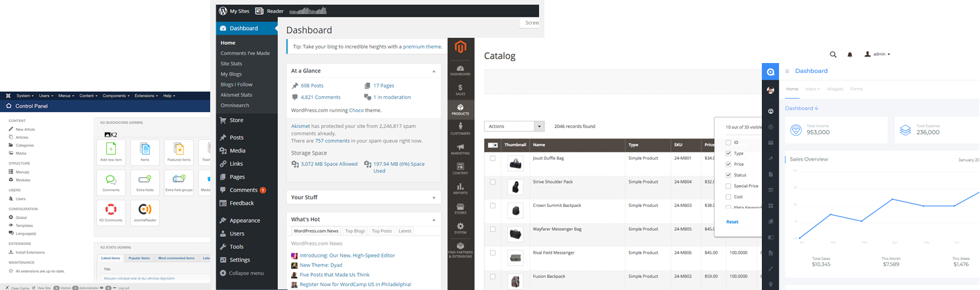Open the select-all dropdown in table header

[493, 145]
